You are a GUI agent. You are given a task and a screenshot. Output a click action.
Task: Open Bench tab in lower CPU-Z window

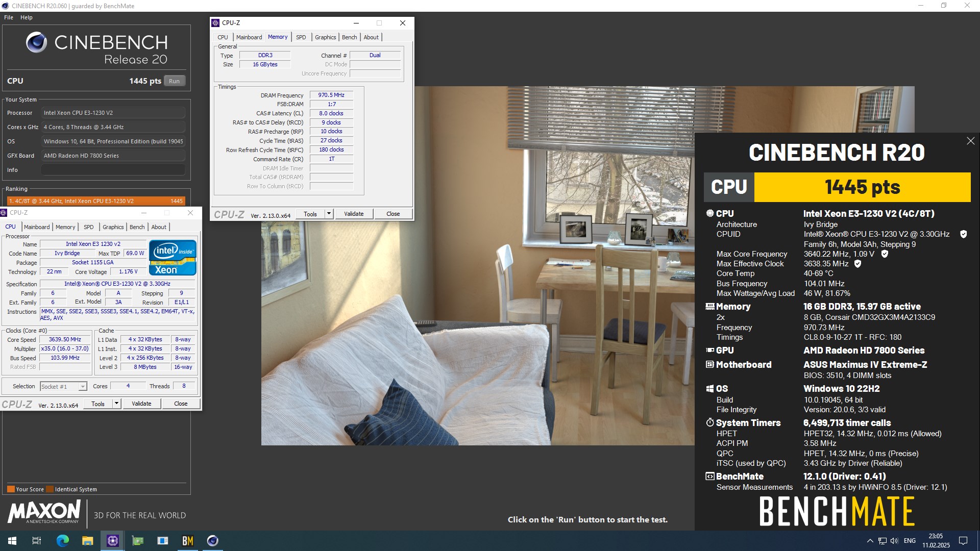[x=137, y=227]
